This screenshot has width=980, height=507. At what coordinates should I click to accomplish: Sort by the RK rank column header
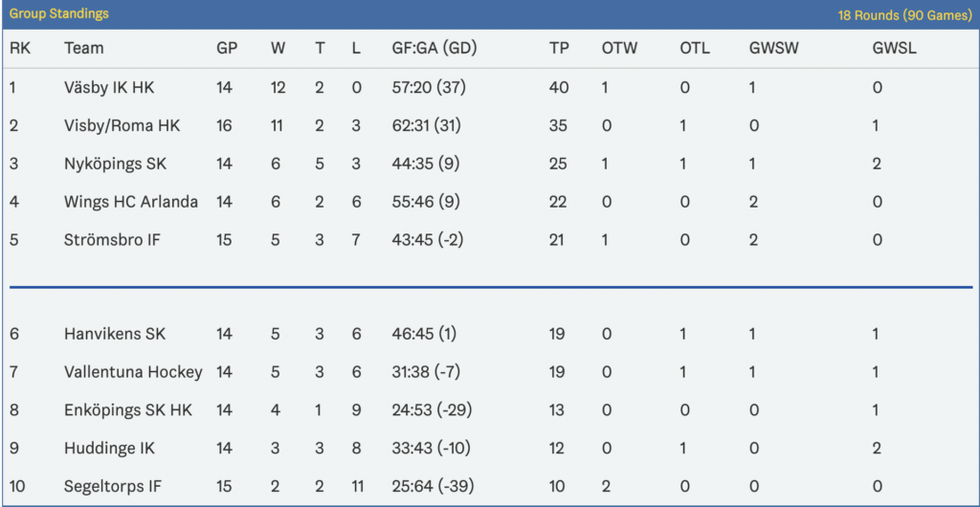(20, 48)
